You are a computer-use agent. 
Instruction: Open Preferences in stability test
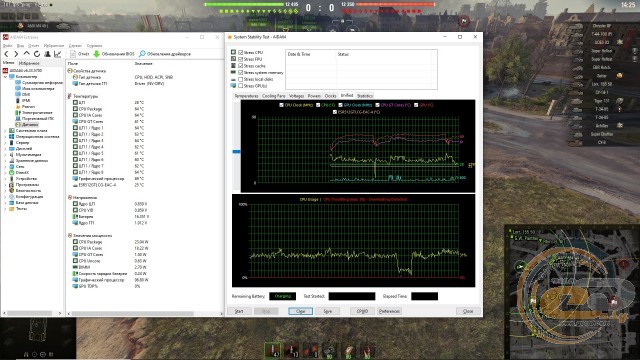click(389, 311)
